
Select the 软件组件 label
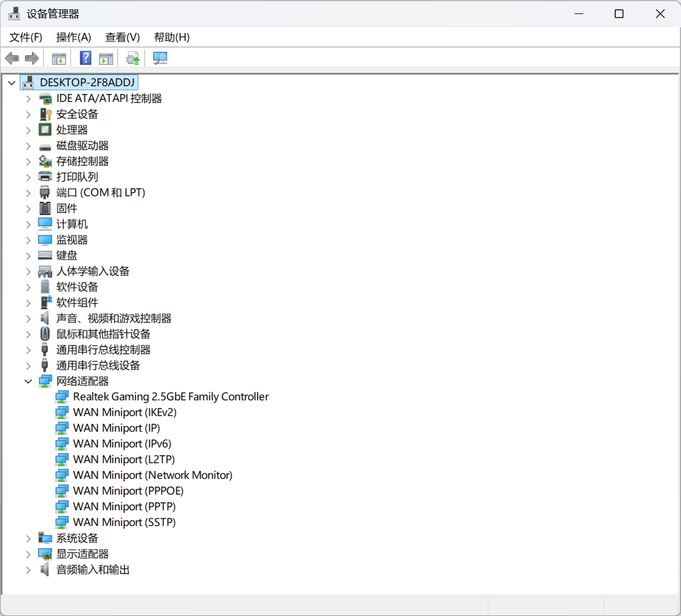pyautogui.click(x=77, y=302)
